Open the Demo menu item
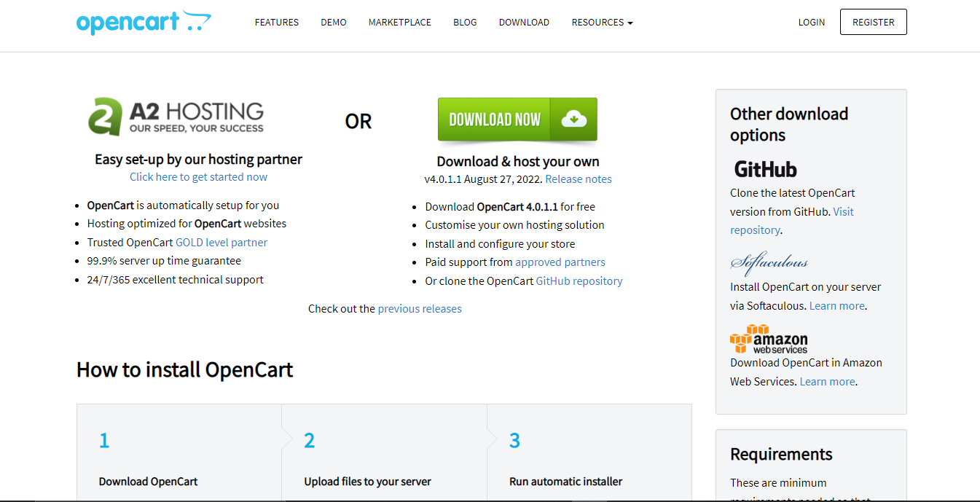The width and height of the screenshot is (980, 502). (x=334, y=23)
